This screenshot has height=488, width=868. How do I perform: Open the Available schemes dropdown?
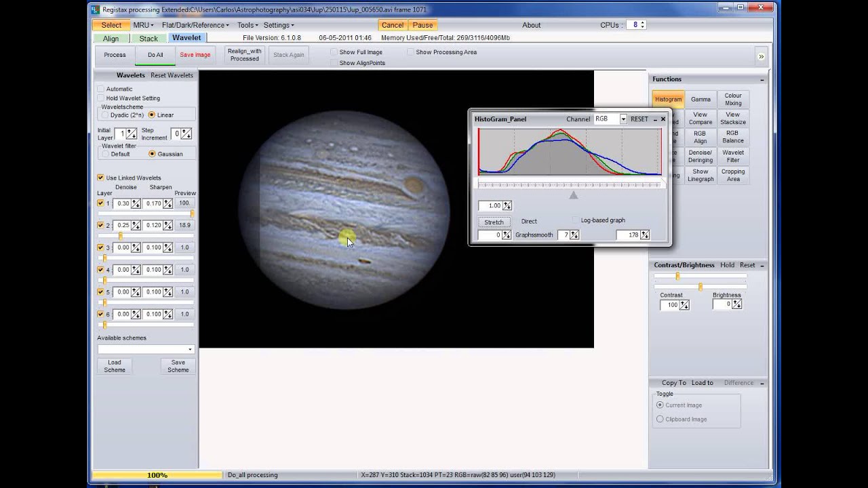coord(146,349)
